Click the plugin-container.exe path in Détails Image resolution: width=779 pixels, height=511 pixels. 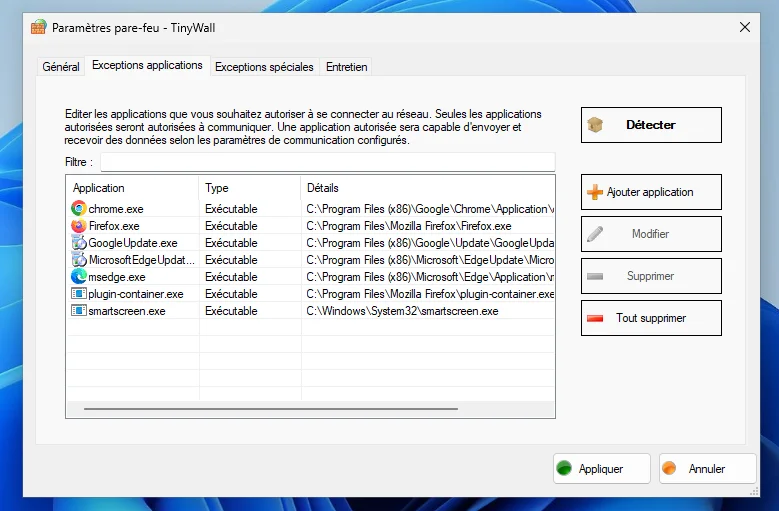[x=430, y=294]
